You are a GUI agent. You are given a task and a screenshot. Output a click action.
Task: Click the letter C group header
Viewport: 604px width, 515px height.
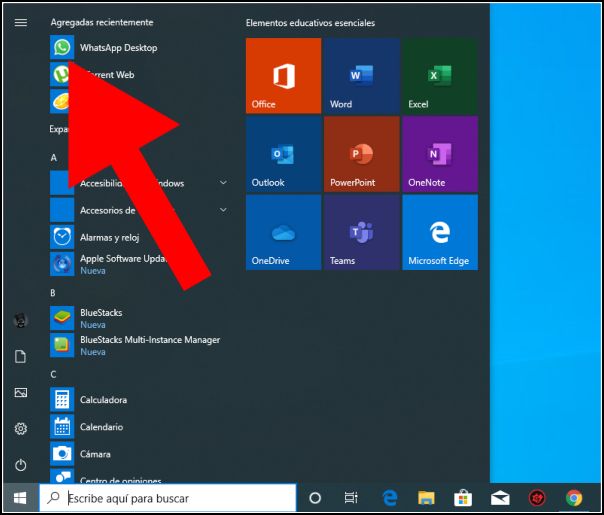(53, 374)
